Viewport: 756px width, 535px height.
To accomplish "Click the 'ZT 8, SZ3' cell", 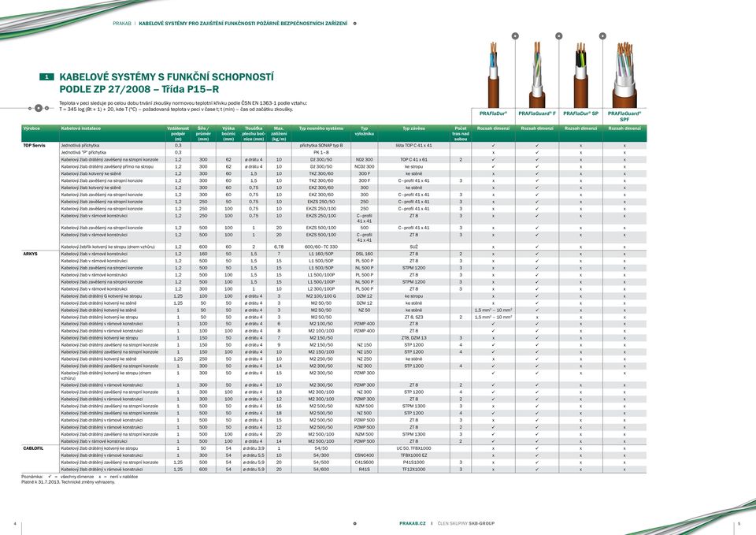I will coord(413,318).
